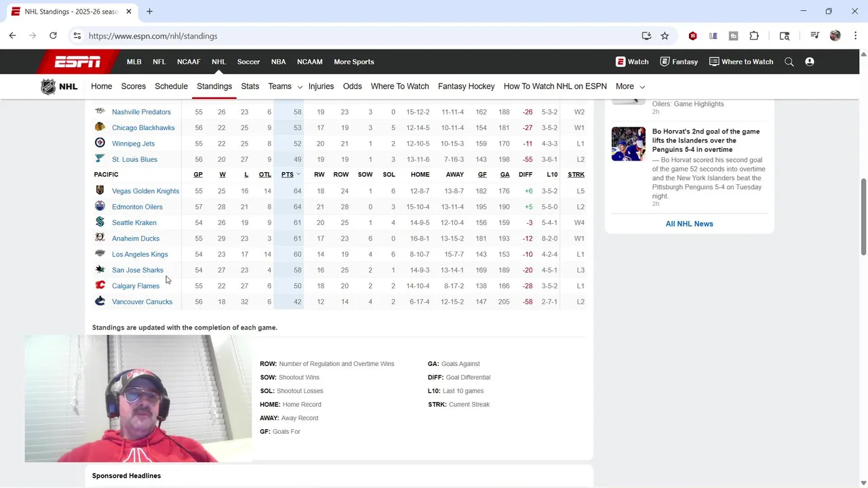Click the browser address bar URL
This screenshot has height=488, width=868.
[153, 36]
